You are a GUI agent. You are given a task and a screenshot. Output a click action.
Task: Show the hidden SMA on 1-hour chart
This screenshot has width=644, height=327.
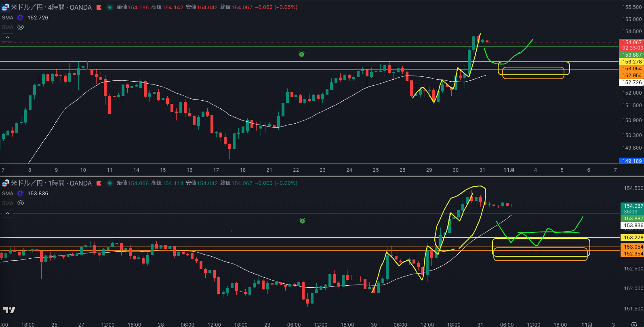(x=21, y=203)
